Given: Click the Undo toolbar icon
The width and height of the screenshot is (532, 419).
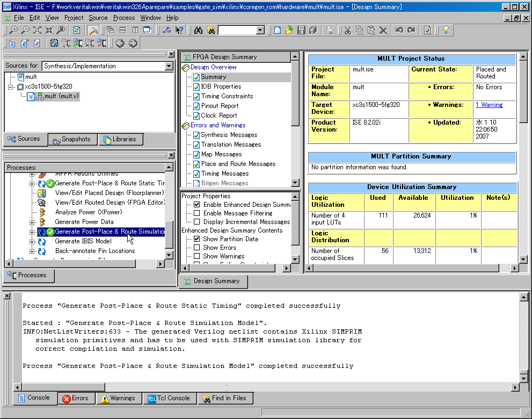Looking at the screenshot, I should click(399, 30).
